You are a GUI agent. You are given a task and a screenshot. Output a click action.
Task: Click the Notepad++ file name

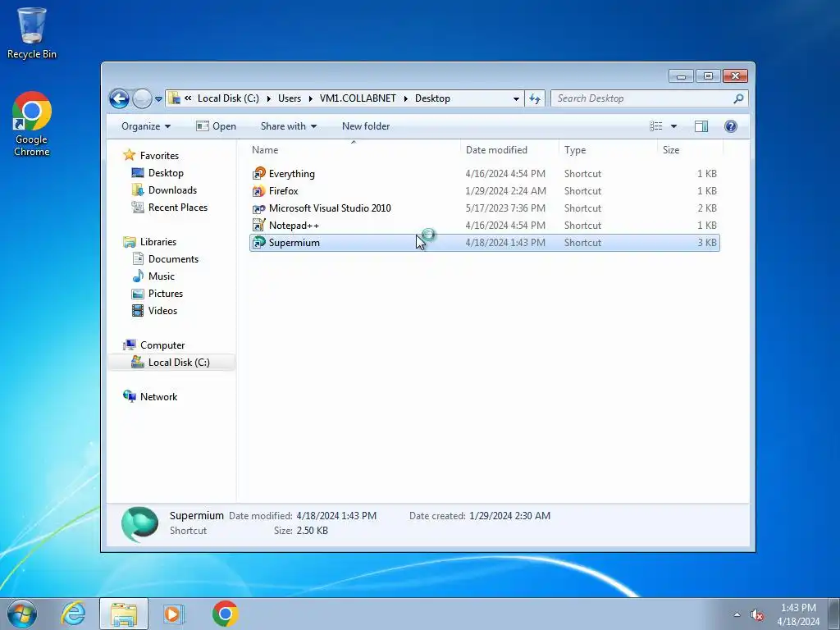tap(294, 226)
